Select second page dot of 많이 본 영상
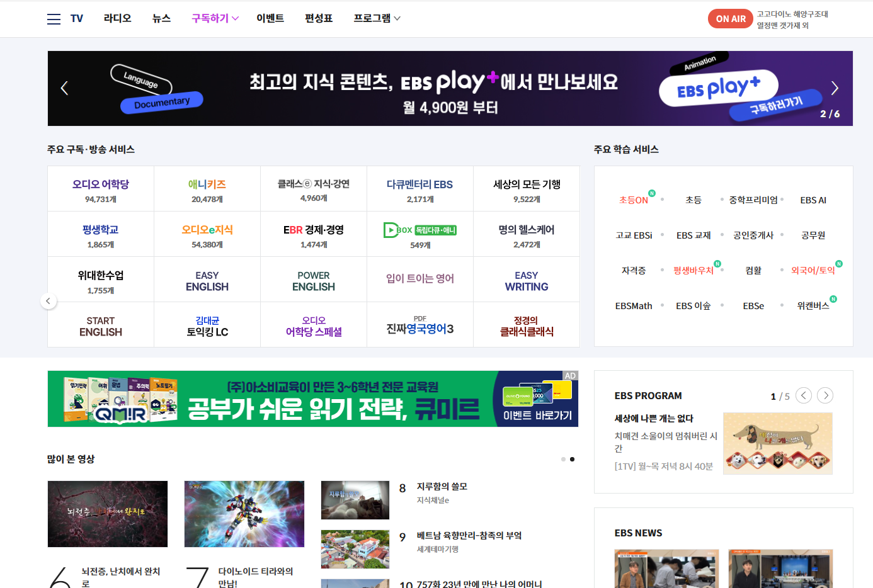 click(572, 459)
